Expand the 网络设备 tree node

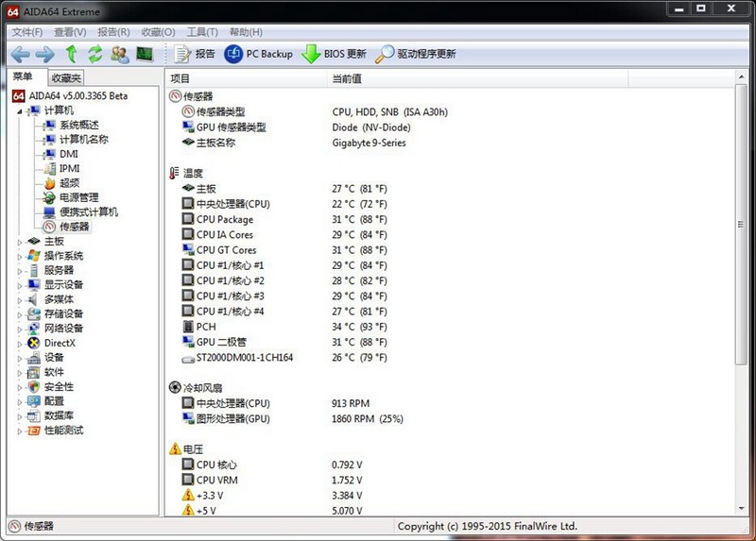pyautogui.click(x=20, y=329)
